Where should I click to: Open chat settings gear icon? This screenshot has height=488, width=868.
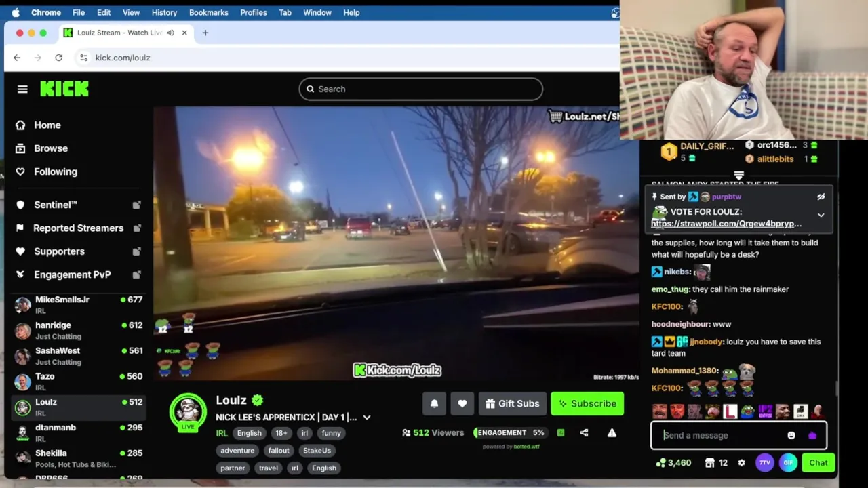click(x=741, y=462)
